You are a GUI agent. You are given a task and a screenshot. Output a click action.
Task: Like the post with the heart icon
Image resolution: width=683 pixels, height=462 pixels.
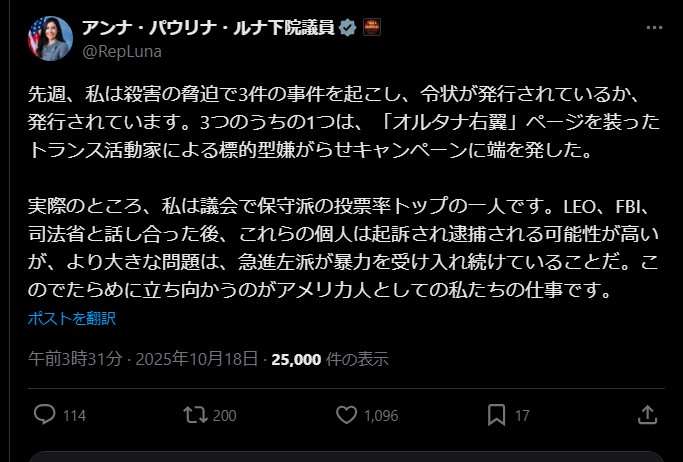346,415
